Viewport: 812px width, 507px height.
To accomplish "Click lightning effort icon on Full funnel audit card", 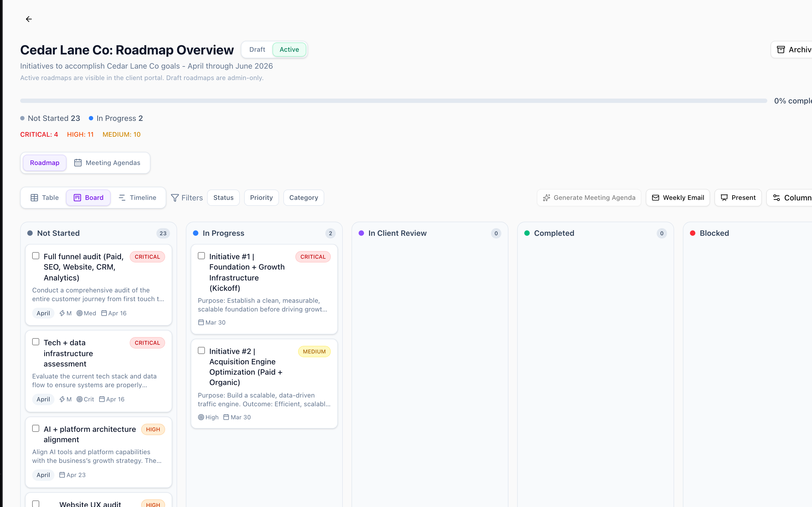I will (x=62, y=313).
